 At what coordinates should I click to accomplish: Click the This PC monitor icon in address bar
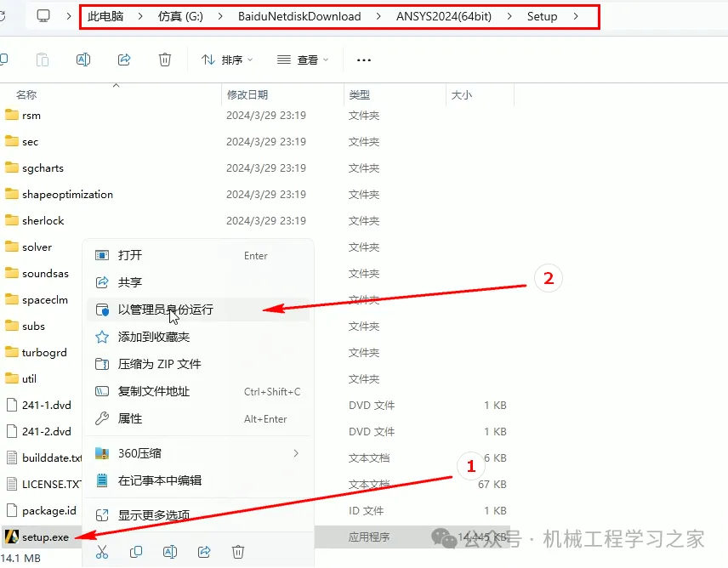click(43, 16)
